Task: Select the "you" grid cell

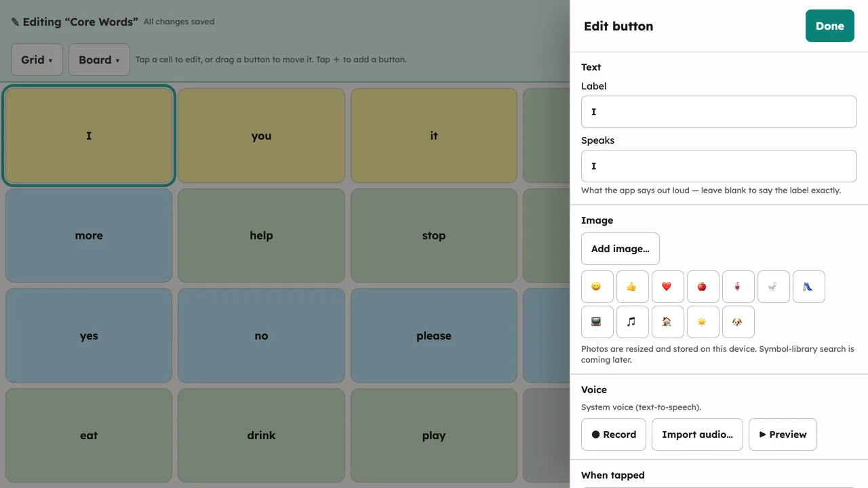Action: click(x=261, y=136)
